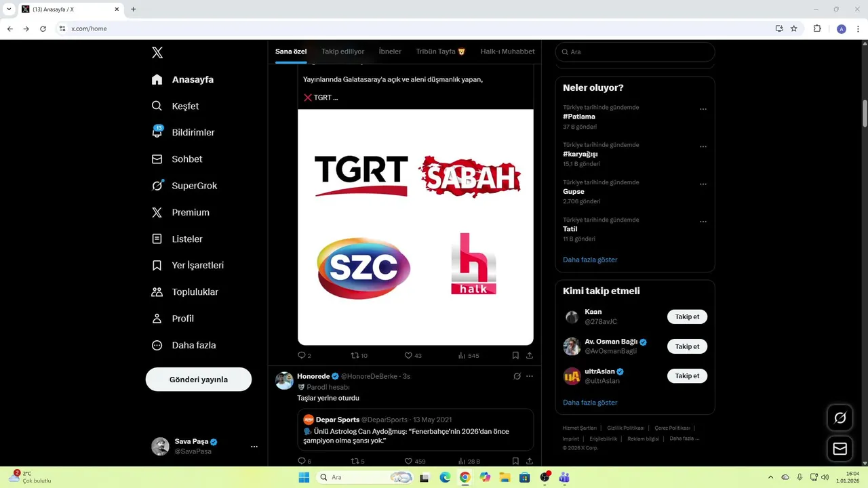This screenshot has width=868, height=488.
Task: Open account menu next to Sava Paşa
Action: pos(254,447)
